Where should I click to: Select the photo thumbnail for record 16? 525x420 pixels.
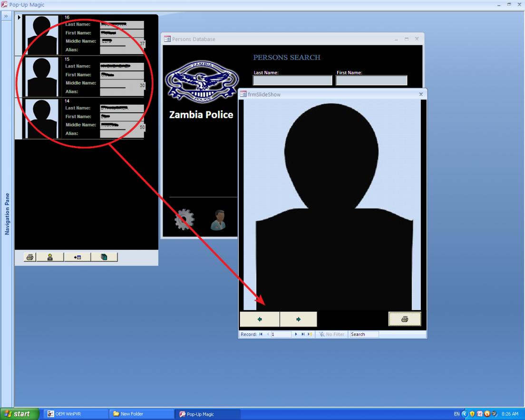point(42,35)
